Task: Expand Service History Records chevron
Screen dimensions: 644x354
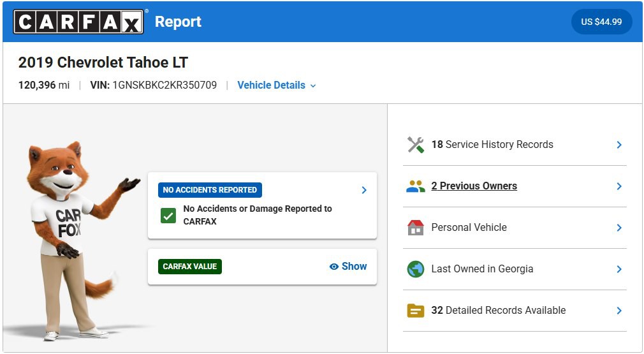Action: click(619, 145)
